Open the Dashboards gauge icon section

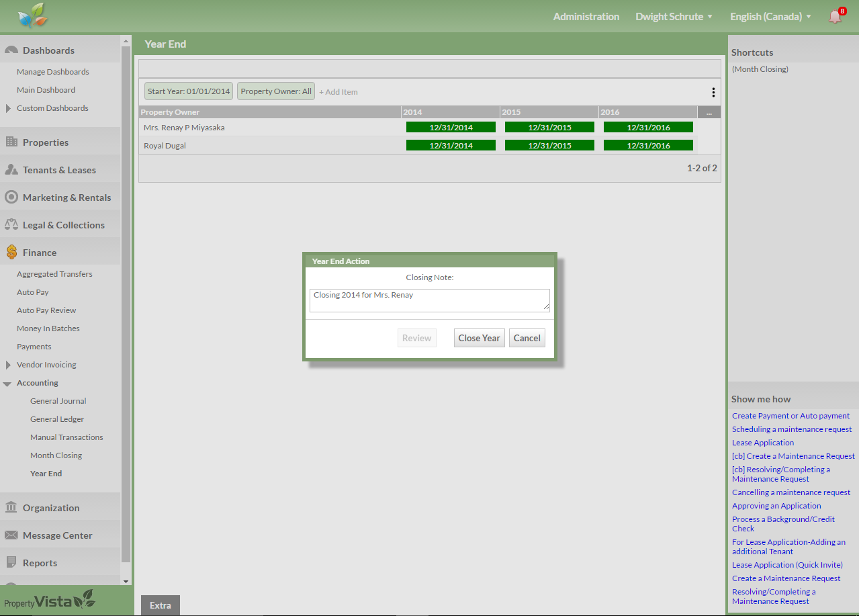[11, 50]
